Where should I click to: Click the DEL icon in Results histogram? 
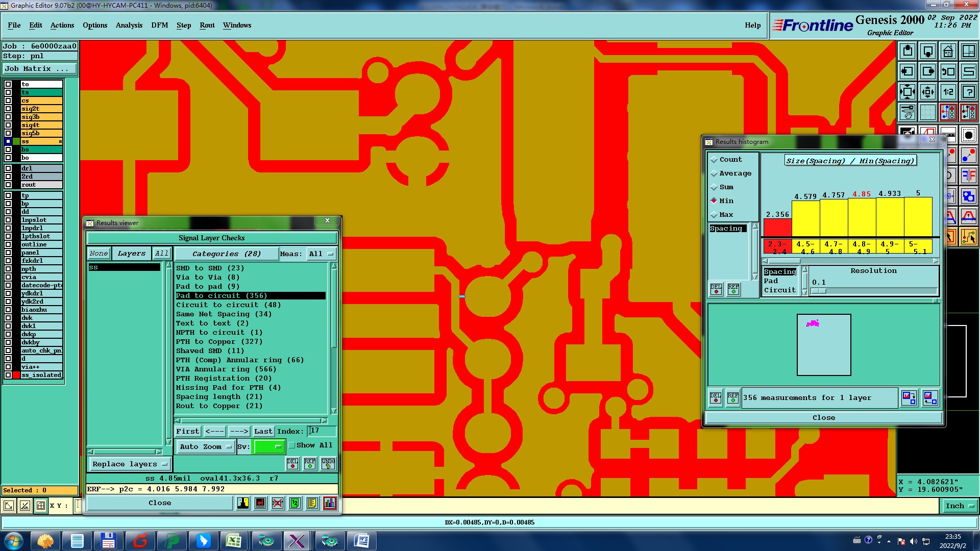716,289
